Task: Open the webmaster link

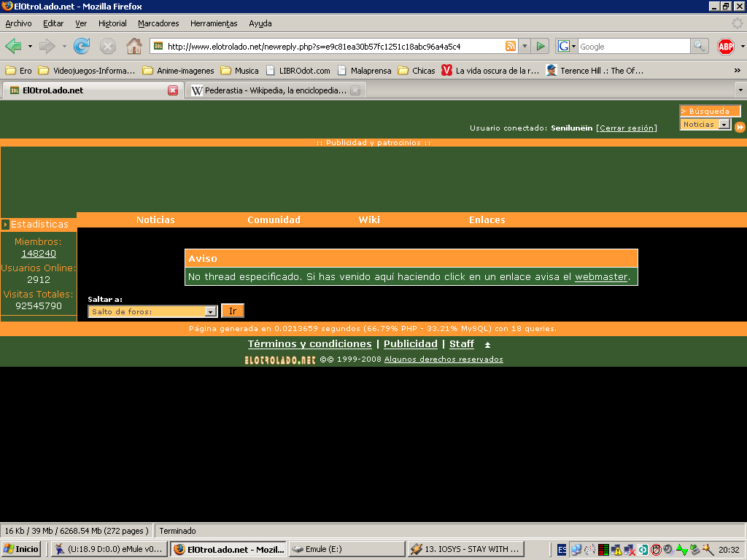Action: [x=601, y=276]
